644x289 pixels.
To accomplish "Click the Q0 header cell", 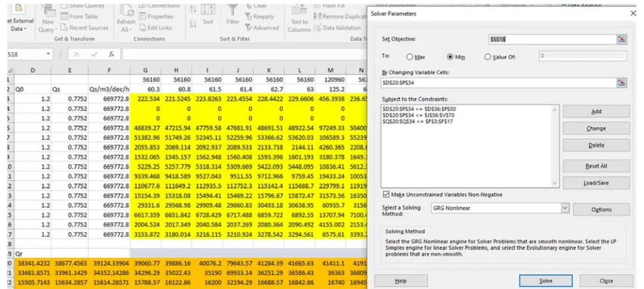I will (x=33, y=89).
